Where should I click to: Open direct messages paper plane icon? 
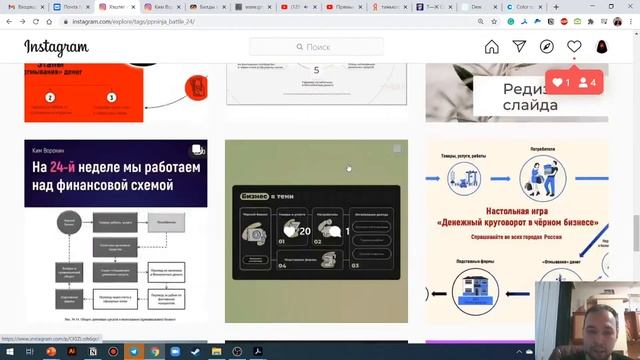519,47
